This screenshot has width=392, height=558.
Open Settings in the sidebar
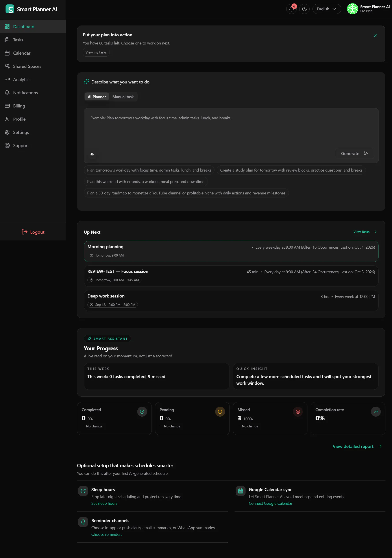[x=33, y=132]
